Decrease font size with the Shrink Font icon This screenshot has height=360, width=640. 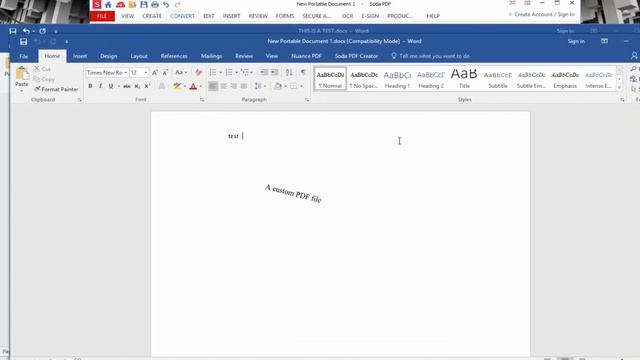point(165,72)
